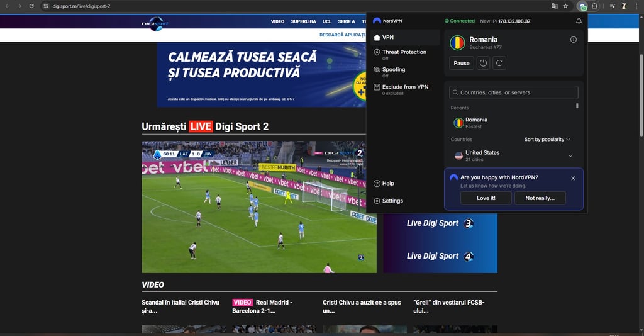The image size is (644, 336).
Task: Click the Not really... feedback button
Action: [540, 198]
